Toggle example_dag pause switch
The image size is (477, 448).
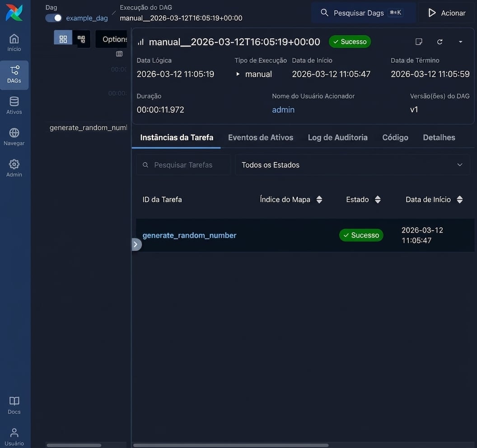(54, 18)
